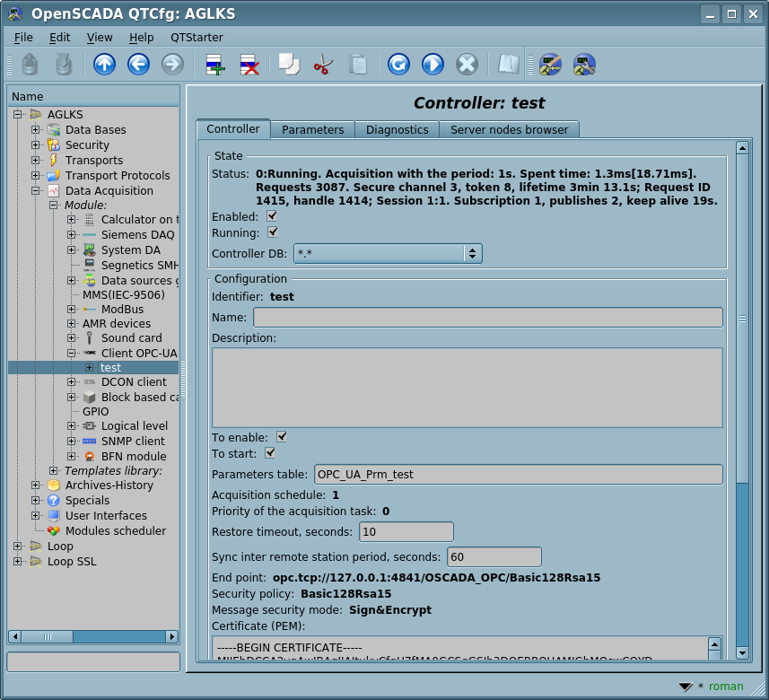
Task: Go up a level with the up arrow icon
Action: [x=104, y=65]
